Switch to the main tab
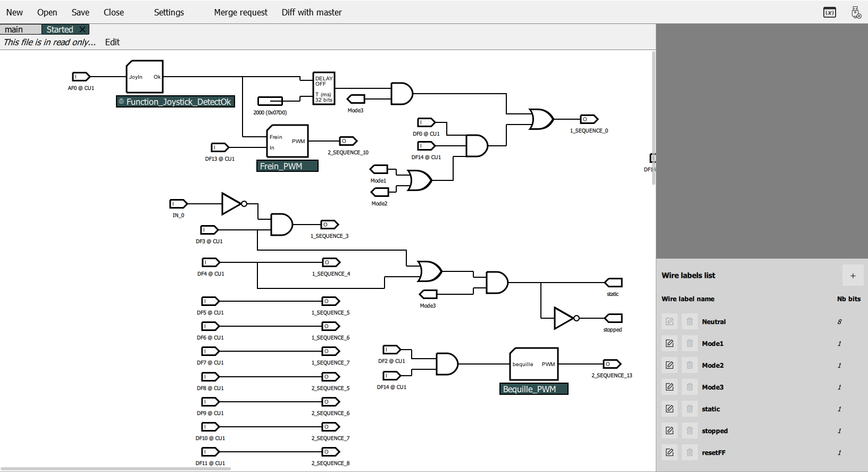868x472 pixels. 14,30
